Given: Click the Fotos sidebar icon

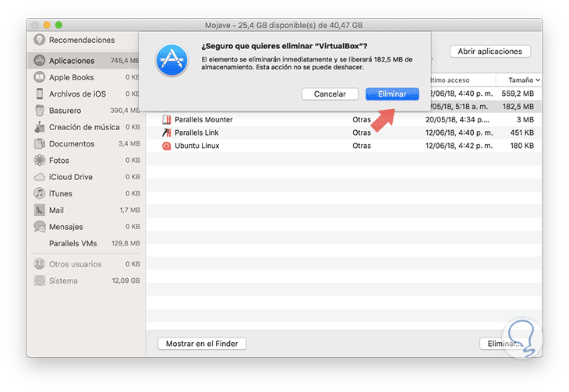Looking at the screenshot, I should tap(39, 161).
